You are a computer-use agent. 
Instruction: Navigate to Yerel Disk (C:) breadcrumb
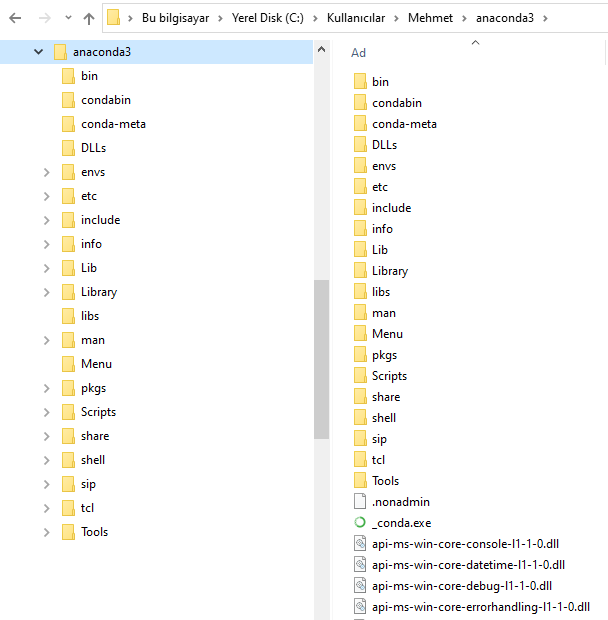click(x=268, y=18)
